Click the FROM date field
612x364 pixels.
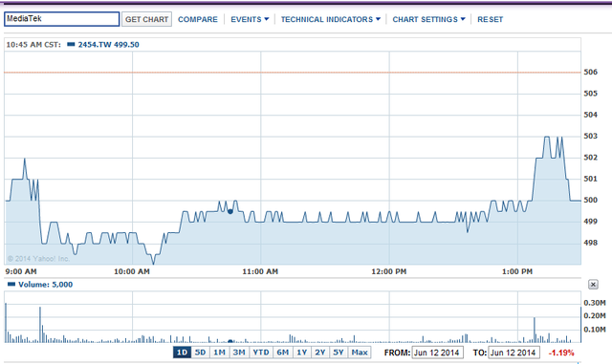(438, 353)
